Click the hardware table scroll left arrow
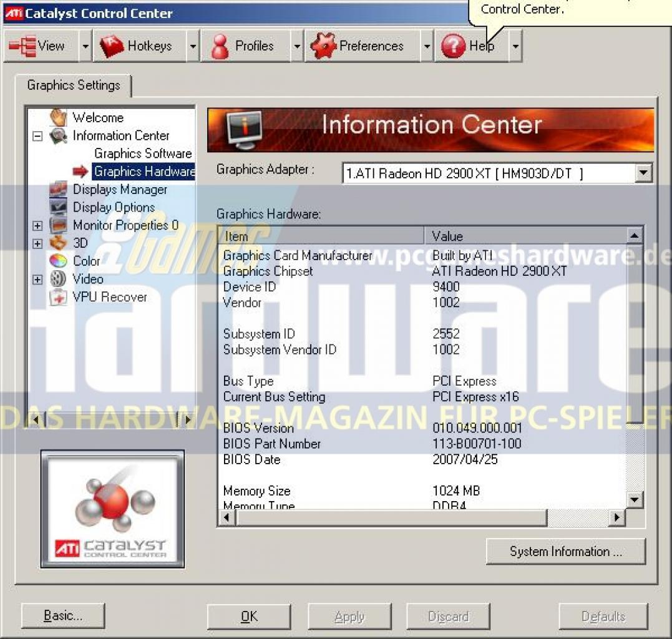Screen dimensions: 672x639 tap(226, 518)
